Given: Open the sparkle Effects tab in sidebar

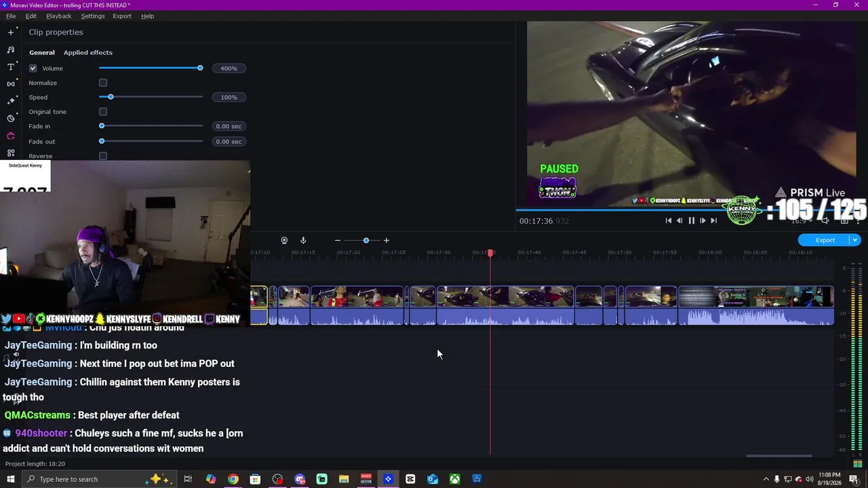Looking at the screenshot, I should 11,101.
